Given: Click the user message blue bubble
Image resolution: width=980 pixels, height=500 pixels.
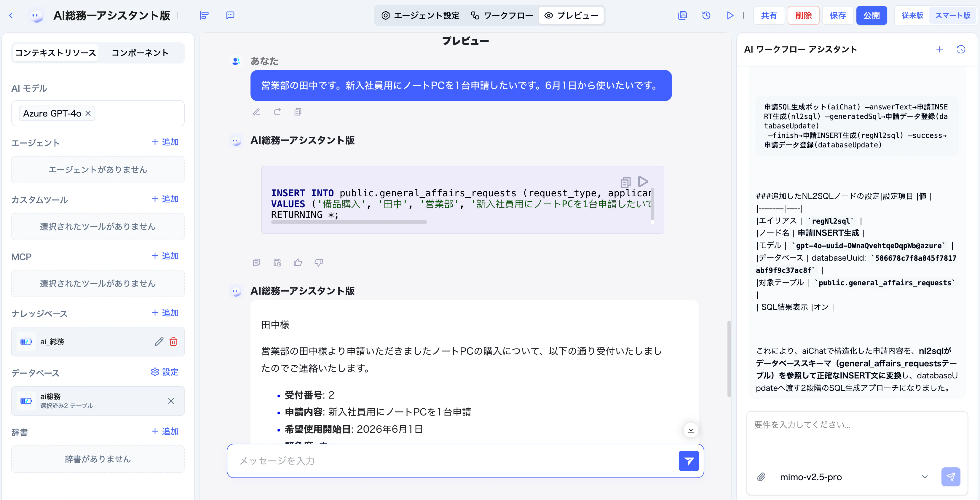Looking at the screenshot, I should coord(461,86).
